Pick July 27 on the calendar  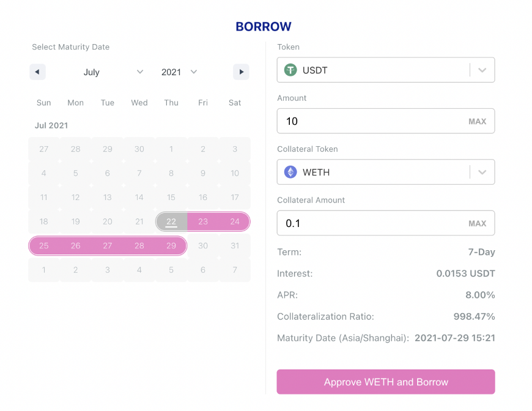click(x=108, y=246)
